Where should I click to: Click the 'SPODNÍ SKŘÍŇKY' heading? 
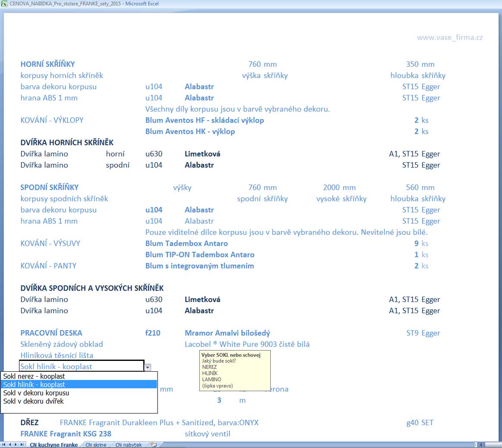pyautogui.click(x=50, y=188)
